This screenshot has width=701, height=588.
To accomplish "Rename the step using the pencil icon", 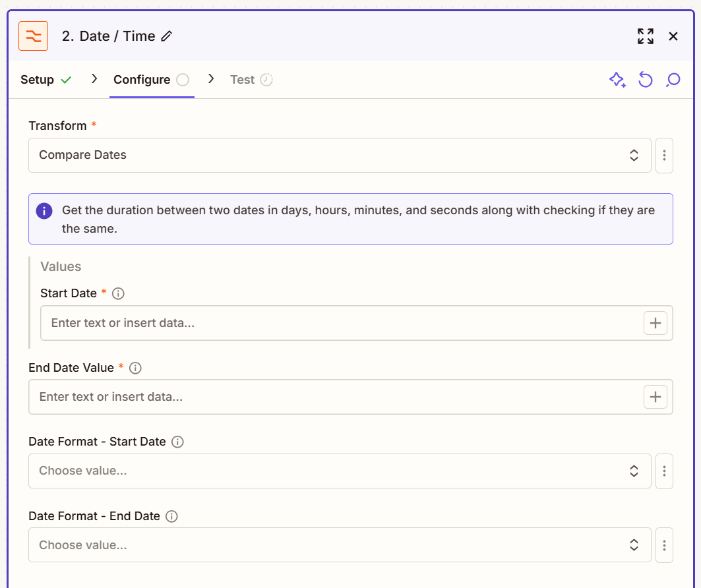I will coord(166,36).
